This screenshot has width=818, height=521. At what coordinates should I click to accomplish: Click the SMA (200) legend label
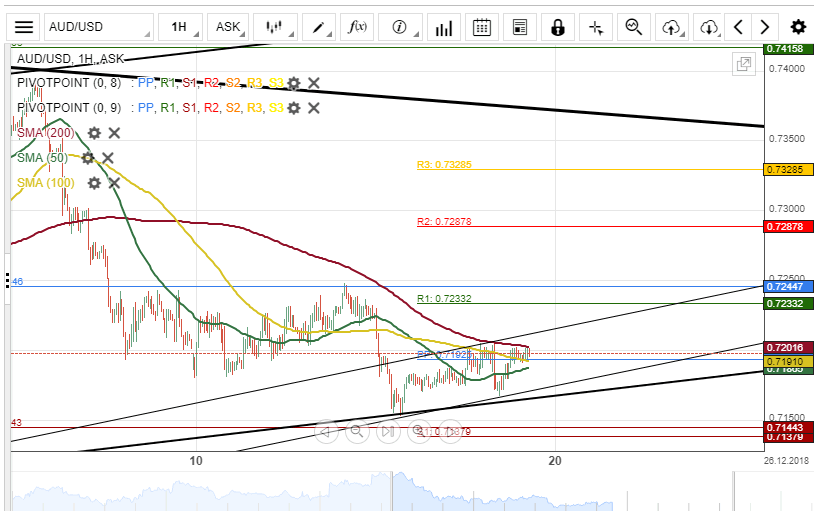pyautogui.click(x=46, y=133)
